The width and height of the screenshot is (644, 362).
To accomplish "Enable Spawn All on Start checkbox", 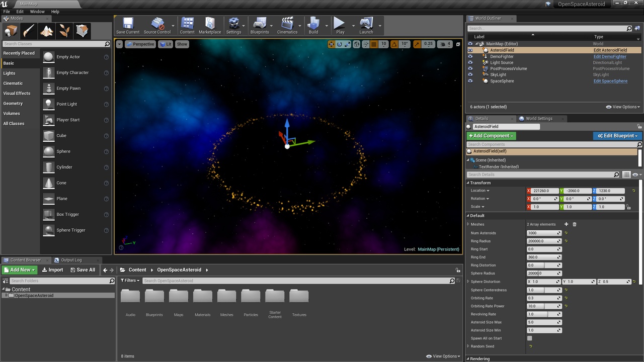I will [x=529, y=338].
